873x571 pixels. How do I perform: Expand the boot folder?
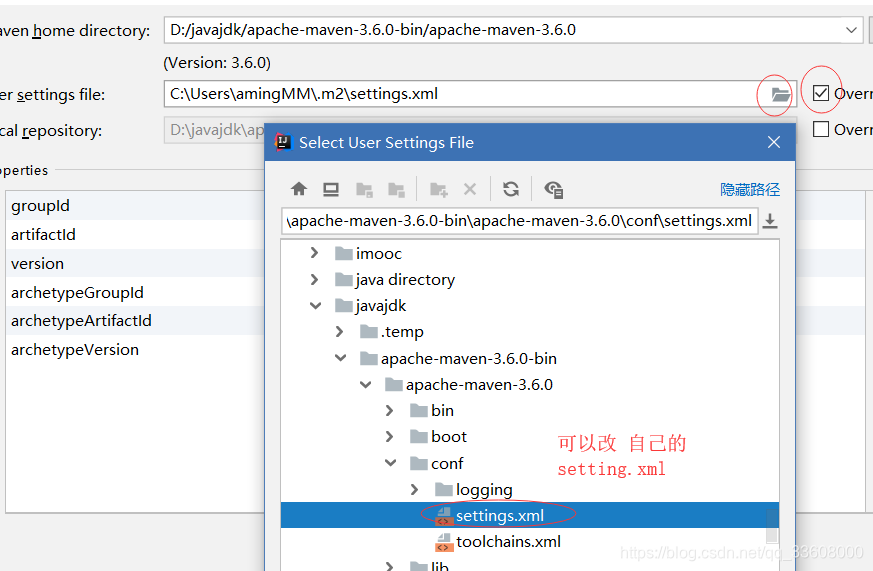pos(390,437)
